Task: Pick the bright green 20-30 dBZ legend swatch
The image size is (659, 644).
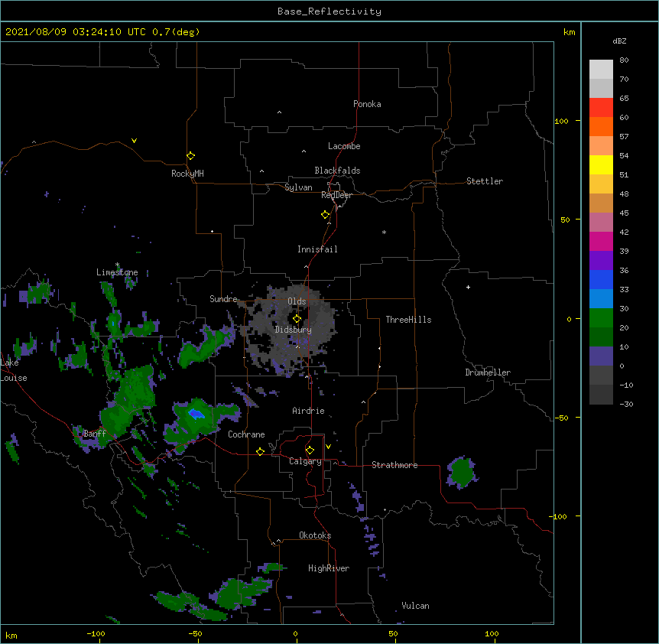Action: coord(601,318)
